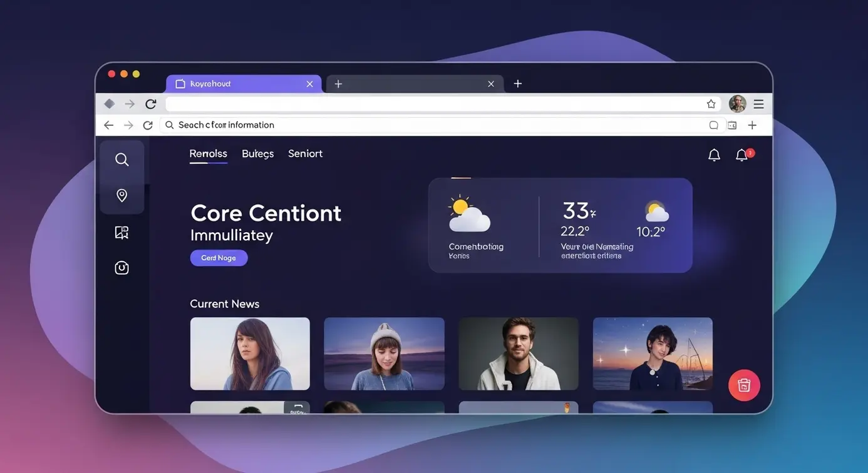Switch to the Koyrehouct browser tab
This screenshot has height=473, width=868.
[x=244, y=84]
